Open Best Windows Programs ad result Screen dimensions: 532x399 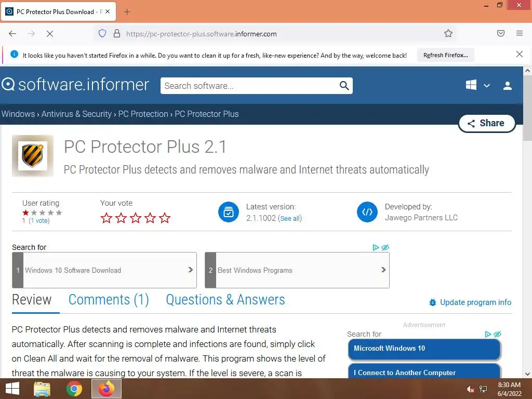tap(297, 270)
